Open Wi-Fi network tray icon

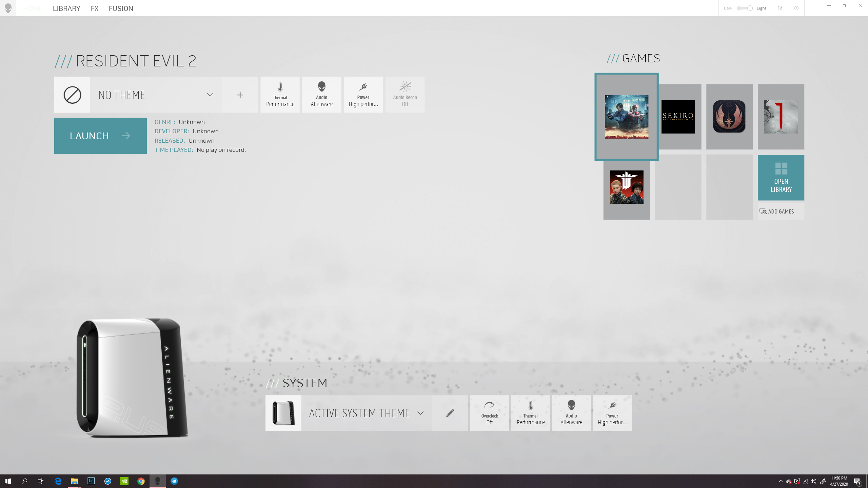(x=806, y=481)
